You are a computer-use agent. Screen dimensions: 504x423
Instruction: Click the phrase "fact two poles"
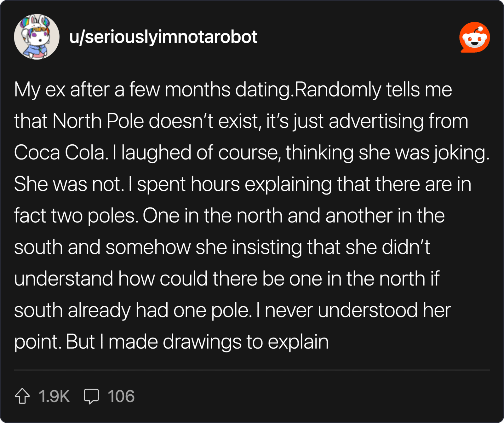pos(76,216)
